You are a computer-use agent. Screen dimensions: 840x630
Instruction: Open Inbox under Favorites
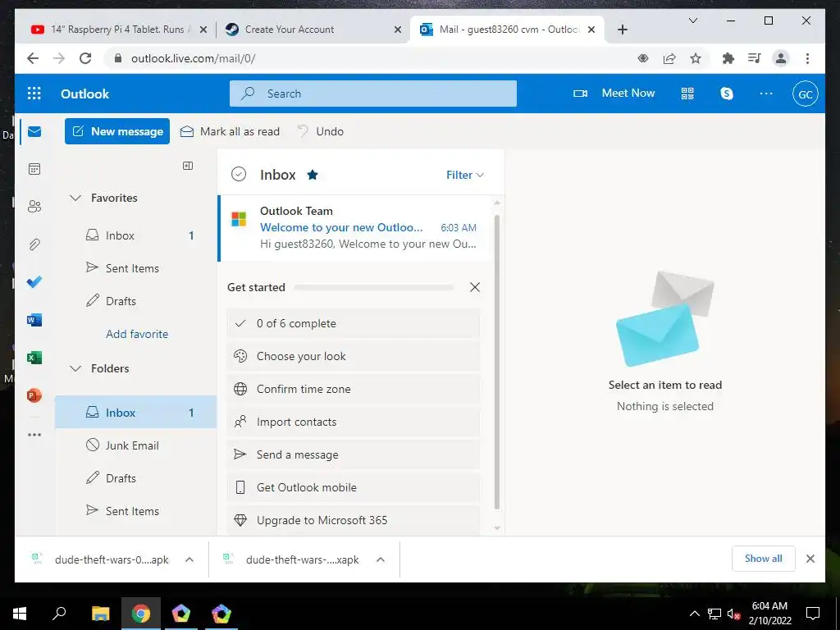coord(135,235)
